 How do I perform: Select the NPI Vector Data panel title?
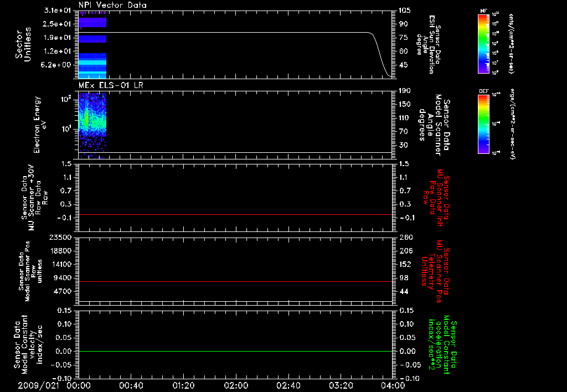[x=112, y=5]
